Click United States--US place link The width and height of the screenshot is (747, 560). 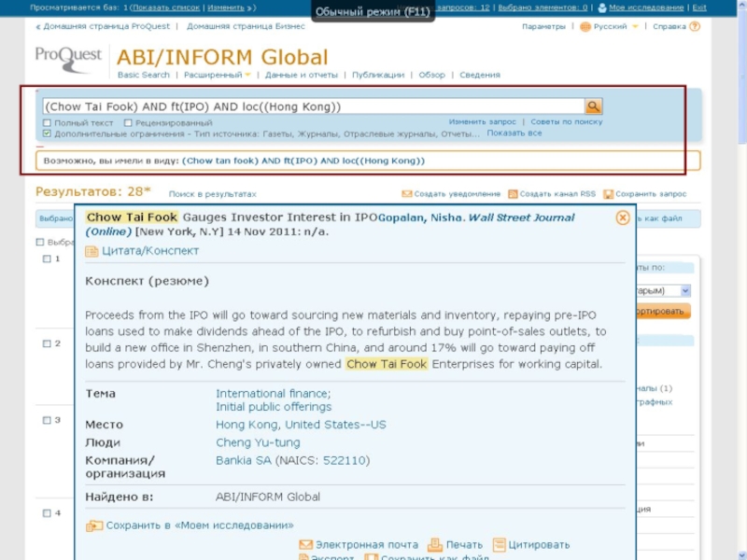point(335,425)
